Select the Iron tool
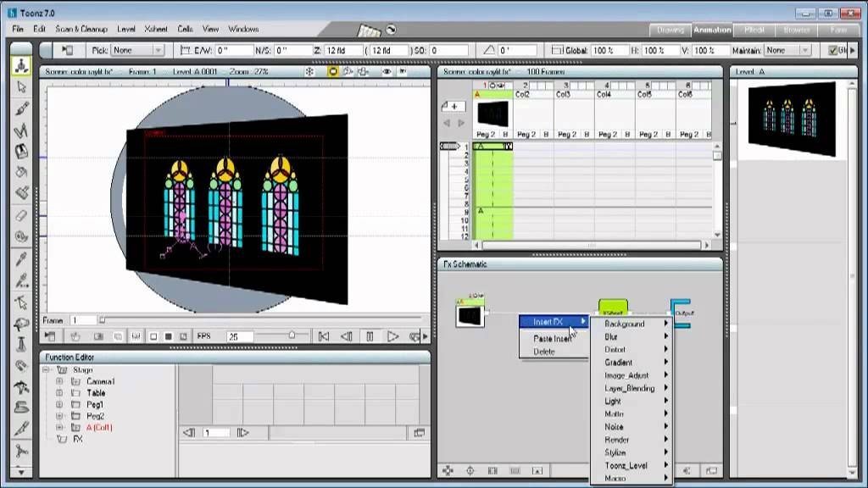The width and height of the screenshot is (868, 488). click(21, 408)
